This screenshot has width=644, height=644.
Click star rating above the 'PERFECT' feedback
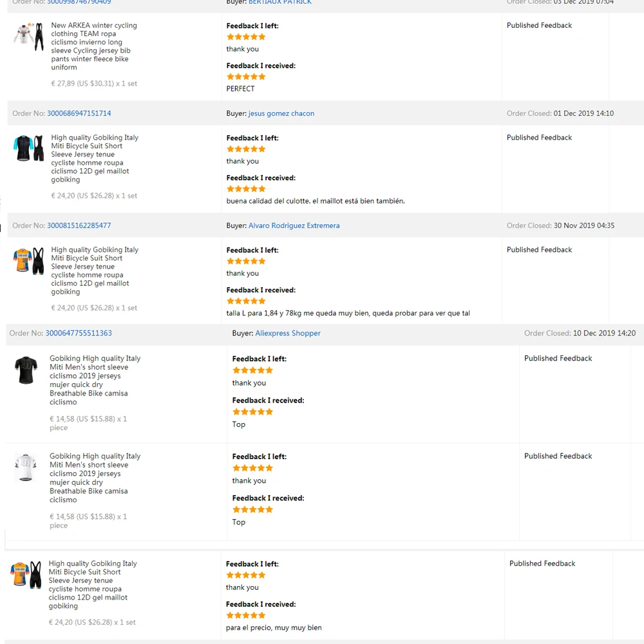click(246, 77)
